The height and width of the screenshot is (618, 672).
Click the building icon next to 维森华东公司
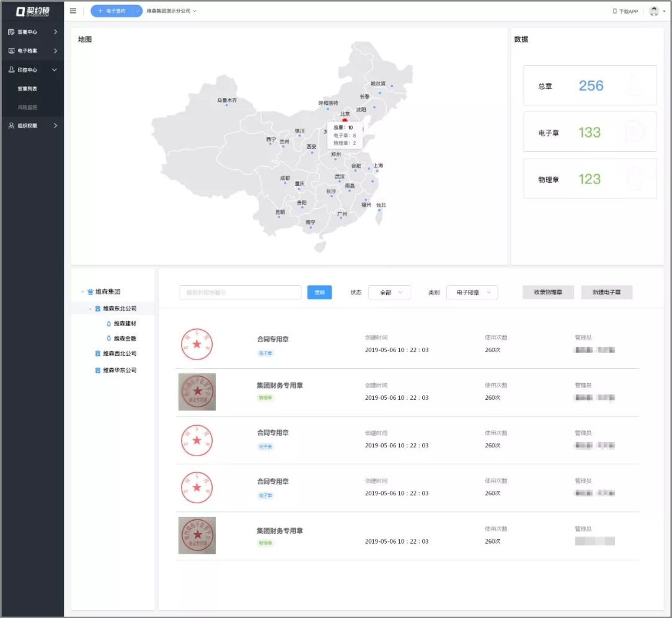[98, 370]
